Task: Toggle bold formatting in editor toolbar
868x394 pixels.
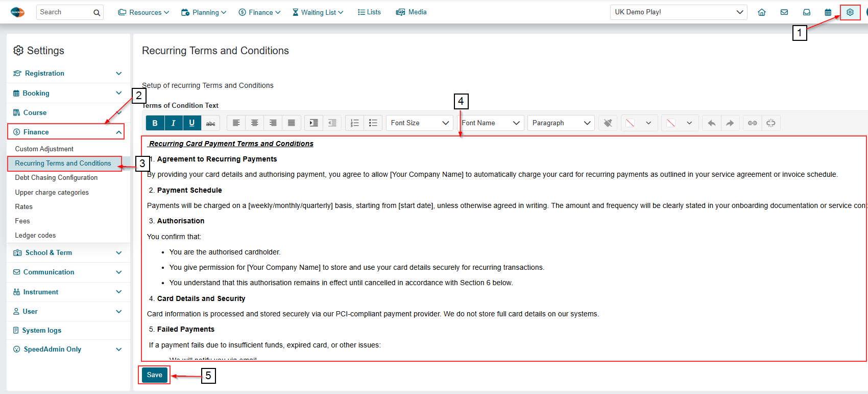Action: click(x=155, y=123)
